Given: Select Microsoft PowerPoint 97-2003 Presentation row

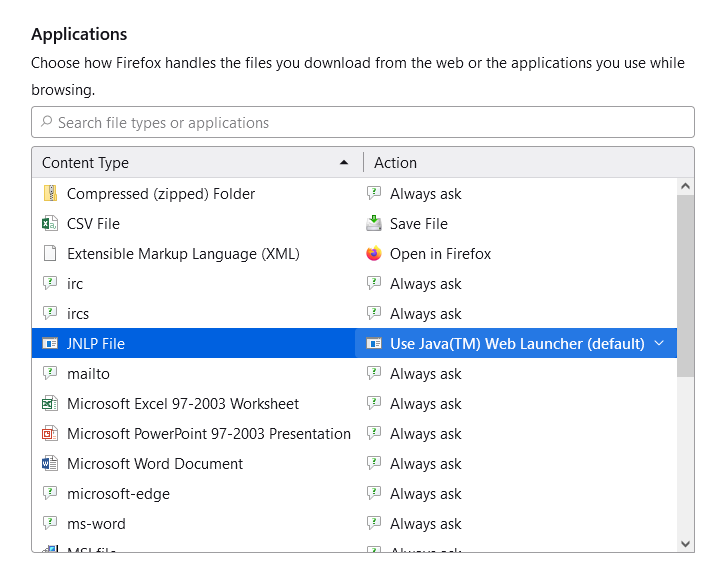Looking at the screenshot, I should 354,434.
